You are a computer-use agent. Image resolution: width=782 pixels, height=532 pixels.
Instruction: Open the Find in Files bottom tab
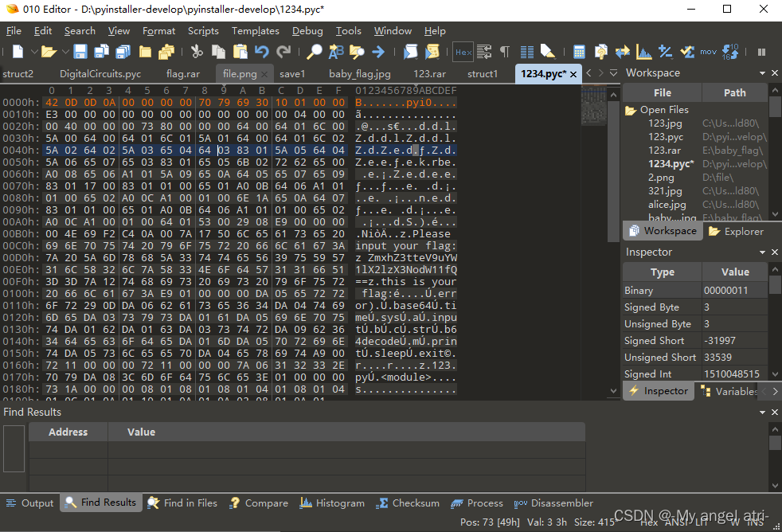coord(182,503)
